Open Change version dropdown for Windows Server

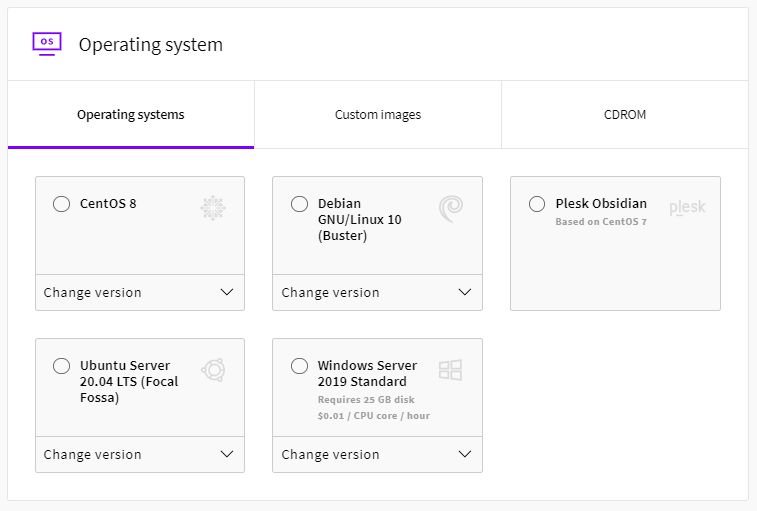click(x=377, y=455)
